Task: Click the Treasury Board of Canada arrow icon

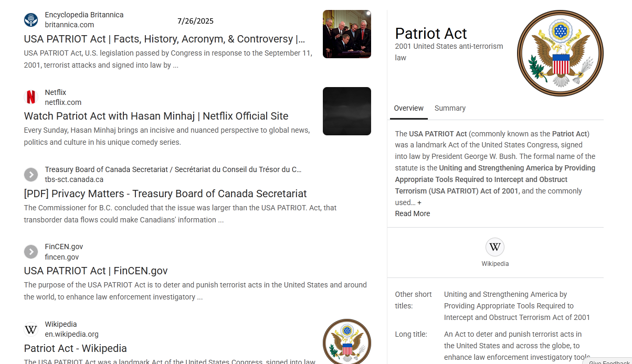Action: click(x=31, y=175)
